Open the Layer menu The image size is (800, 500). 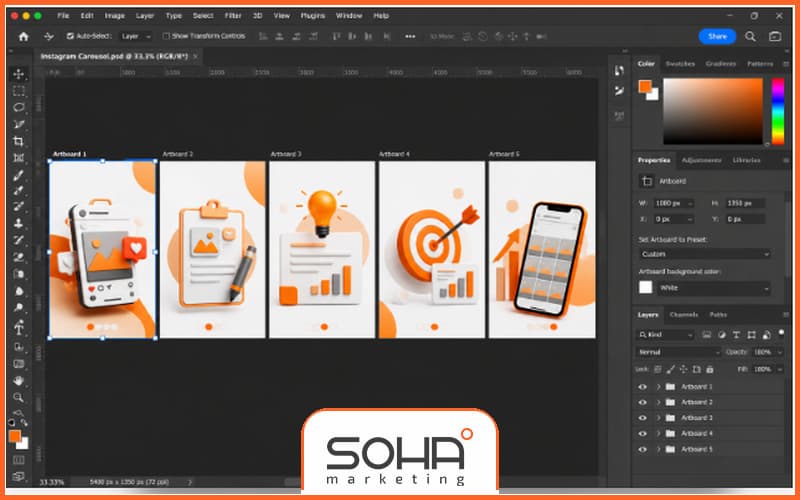tap(145, 16)
